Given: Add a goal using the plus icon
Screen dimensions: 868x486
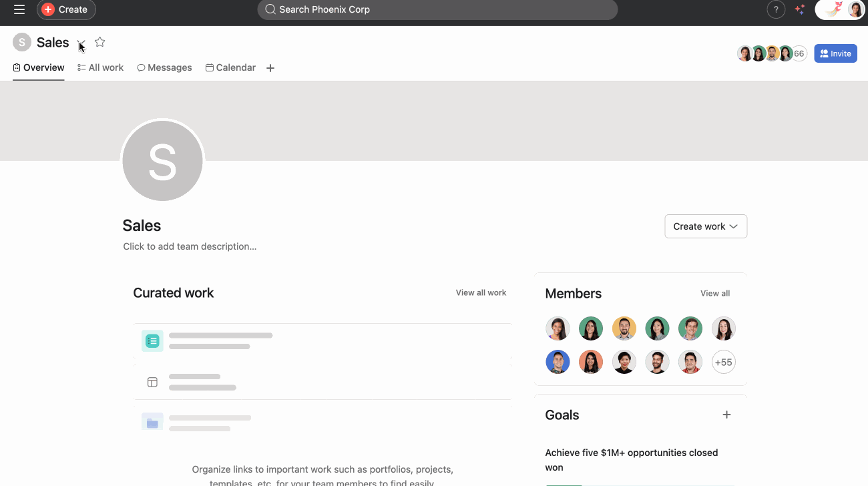Looking at the screenshot, I should click(x=726, y=415).
